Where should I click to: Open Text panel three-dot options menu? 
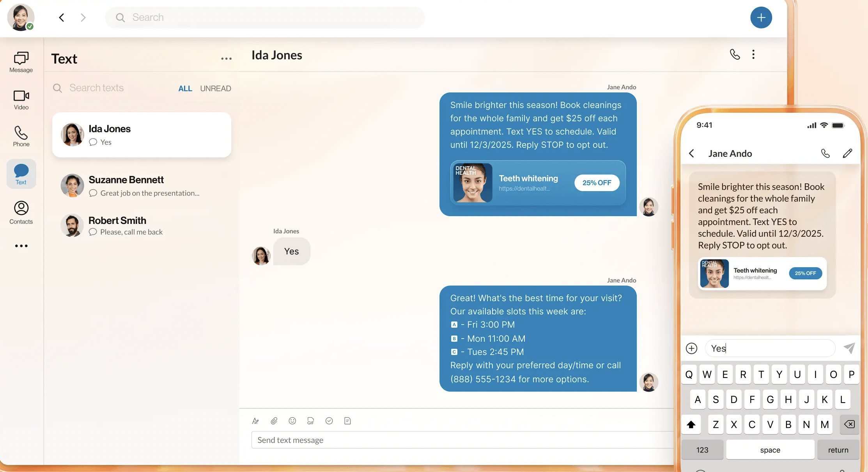coord(226,59)
